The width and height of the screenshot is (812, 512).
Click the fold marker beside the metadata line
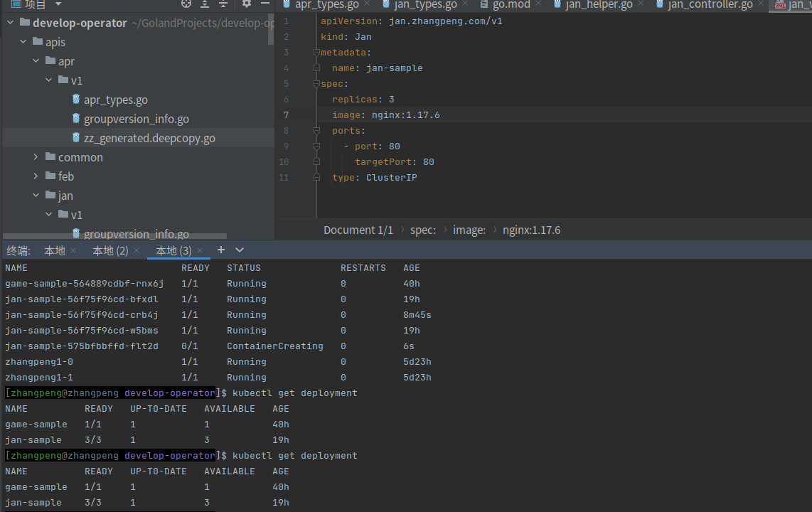pyautogui.click(x=316, y=53)
